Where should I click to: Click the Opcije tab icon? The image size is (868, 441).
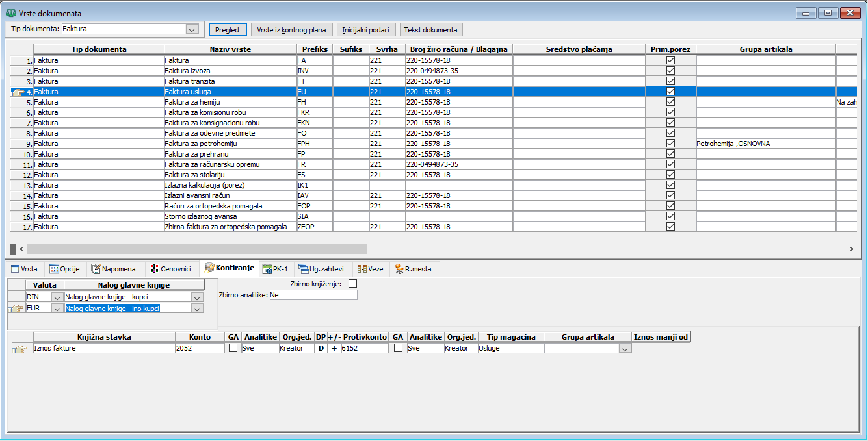[54, 269]
